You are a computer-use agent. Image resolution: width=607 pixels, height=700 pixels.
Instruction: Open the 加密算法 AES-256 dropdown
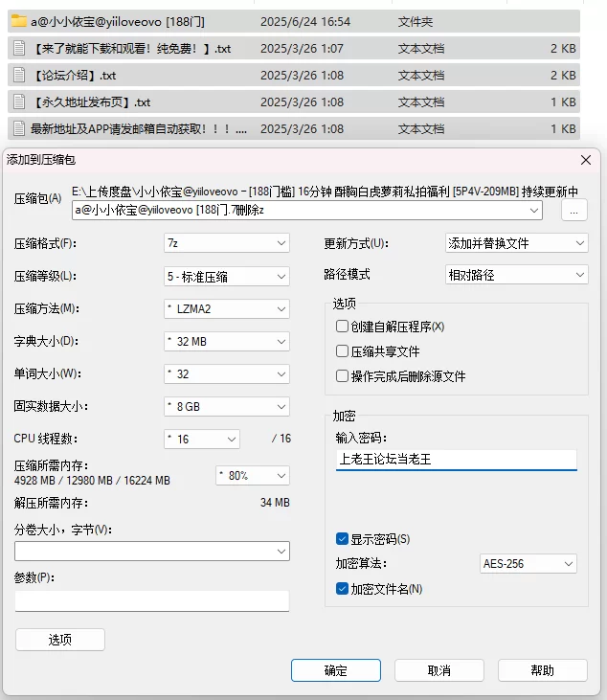528,563
